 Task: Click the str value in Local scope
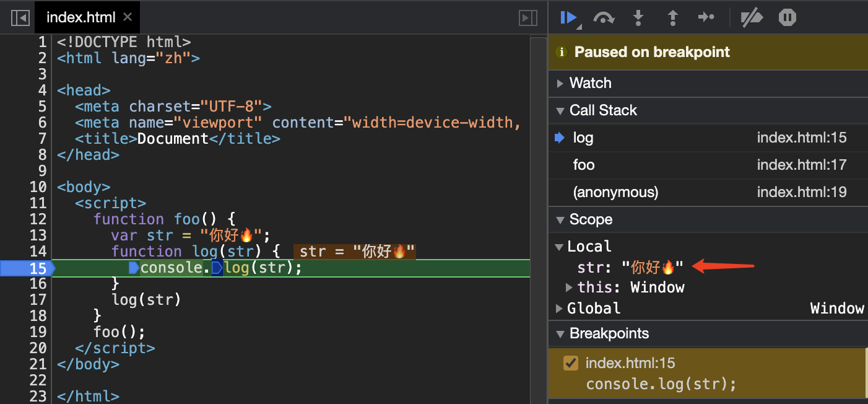[x=653, y=267]
